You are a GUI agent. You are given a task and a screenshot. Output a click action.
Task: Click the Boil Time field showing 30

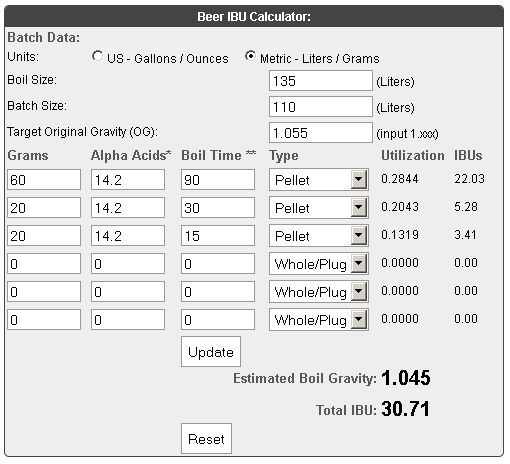coord(218,208)
